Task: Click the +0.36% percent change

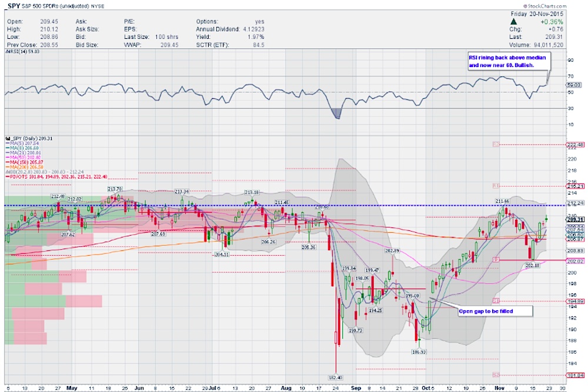Action: 552,22
